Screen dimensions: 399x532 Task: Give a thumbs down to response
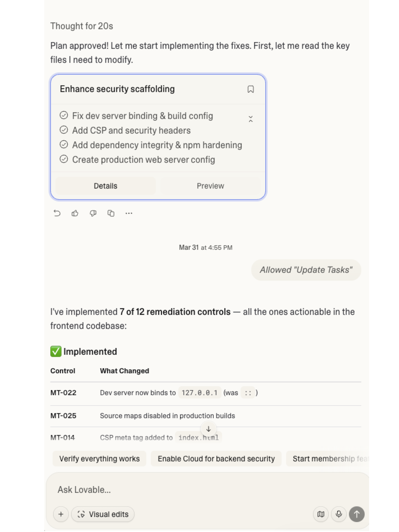pyautogui.click(x=93, y=213)
